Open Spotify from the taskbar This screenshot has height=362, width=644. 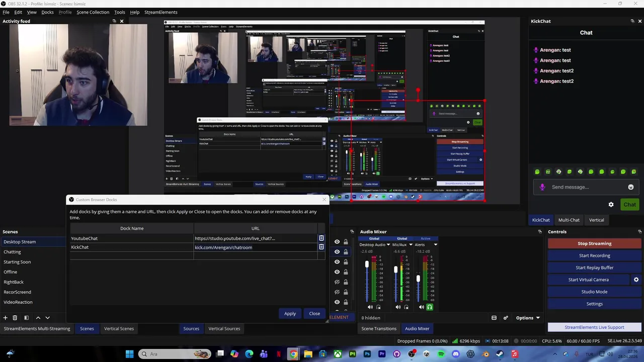441,354
